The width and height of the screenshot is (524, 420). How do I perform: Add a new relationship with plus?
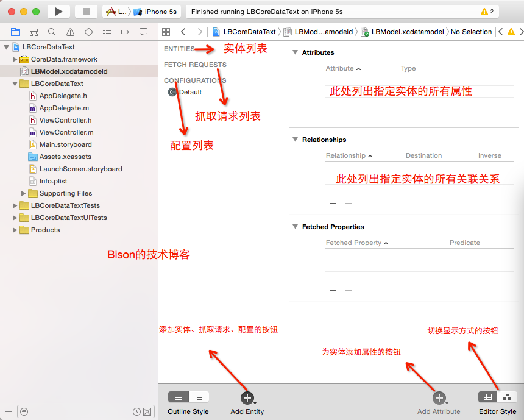333,204
